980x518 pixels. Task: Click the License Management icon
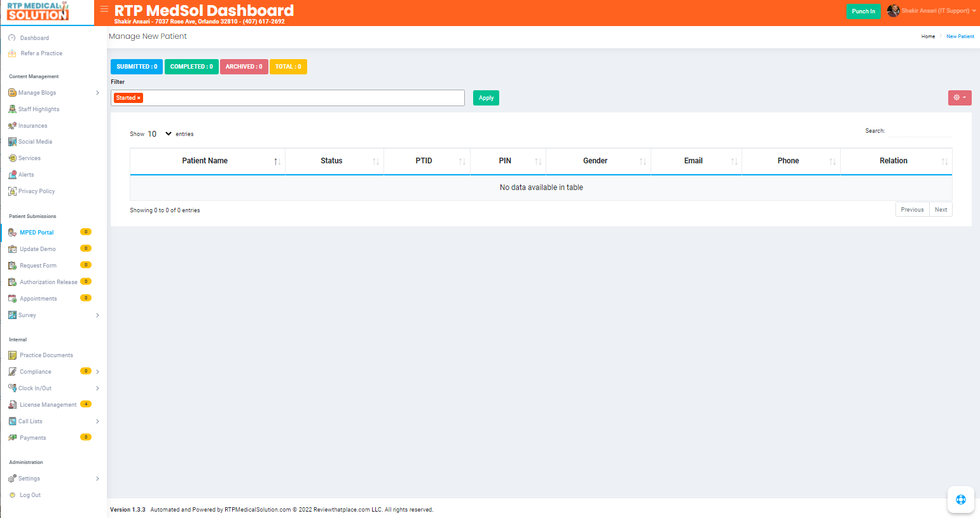tap(12, 405)
